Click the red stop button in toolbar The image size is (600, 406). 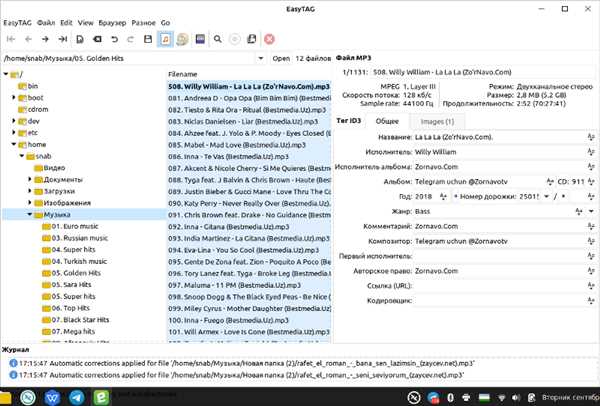coord(269,39)
